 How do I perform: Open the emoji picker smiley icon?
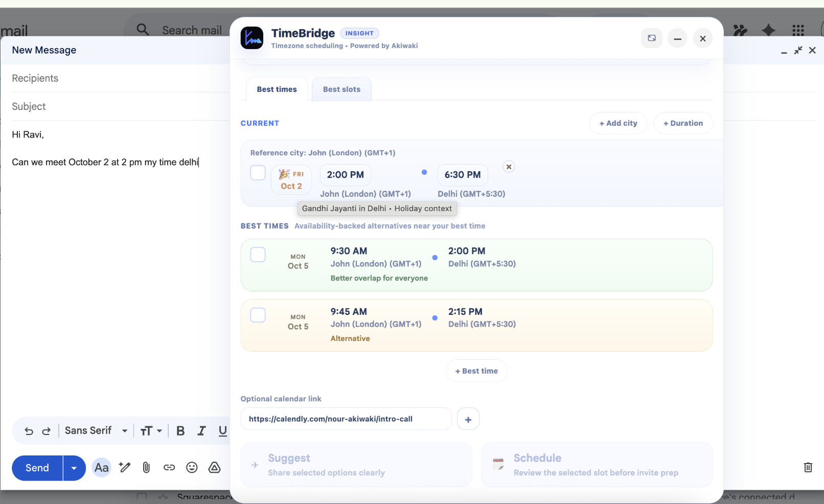[192, 467]
